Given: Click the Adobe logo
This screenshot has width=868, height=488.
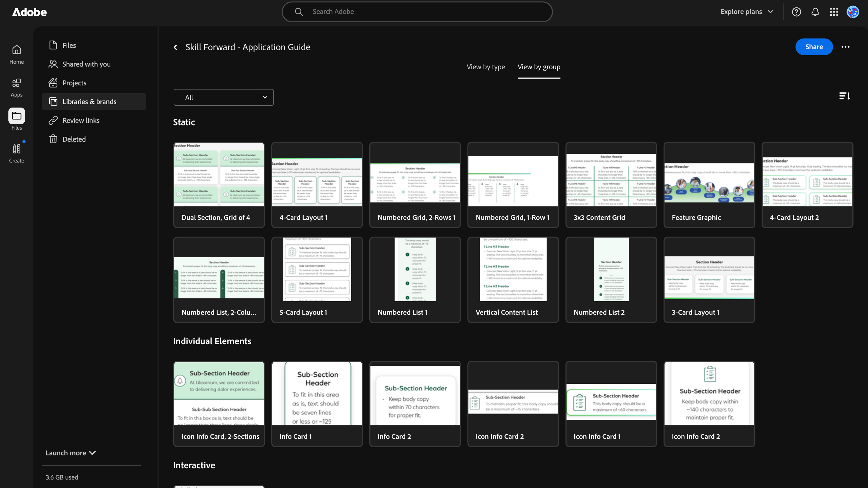Looking at the screenshot, I should coord(29,12).
